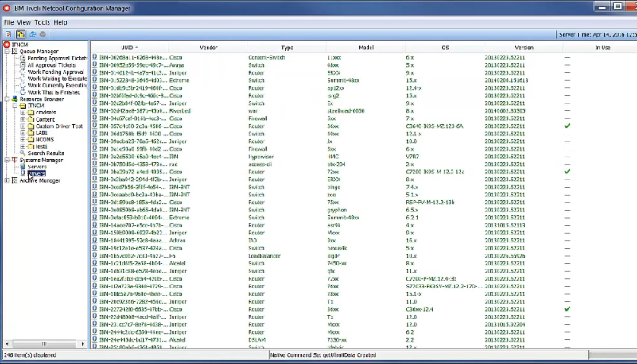Collapse the Queue Manager node

pyautogui.click(x=6, y=51)
